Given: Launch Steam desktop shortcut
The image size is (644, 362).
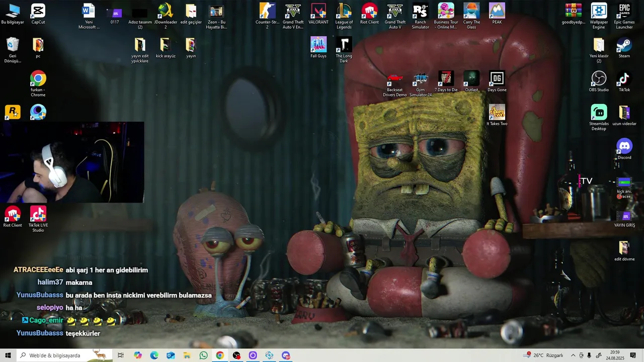Looking at the screenshot, I should click(x=624, y=48).
